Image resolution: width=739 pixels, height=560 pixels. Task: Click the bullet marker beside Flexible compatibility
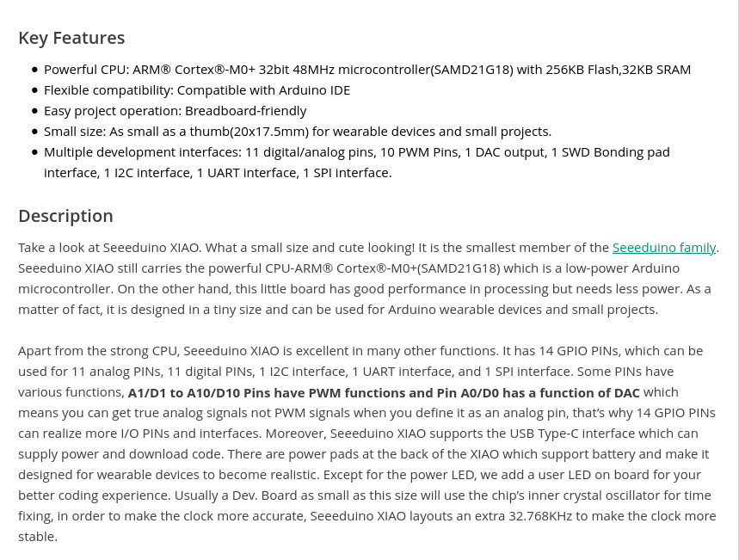(34, 90)
